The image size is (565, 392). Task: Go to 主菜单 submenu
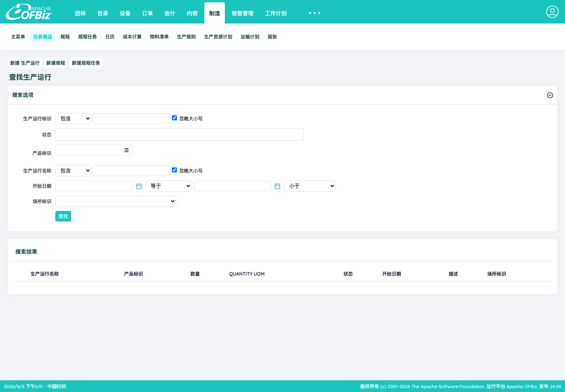pos(18,37)
